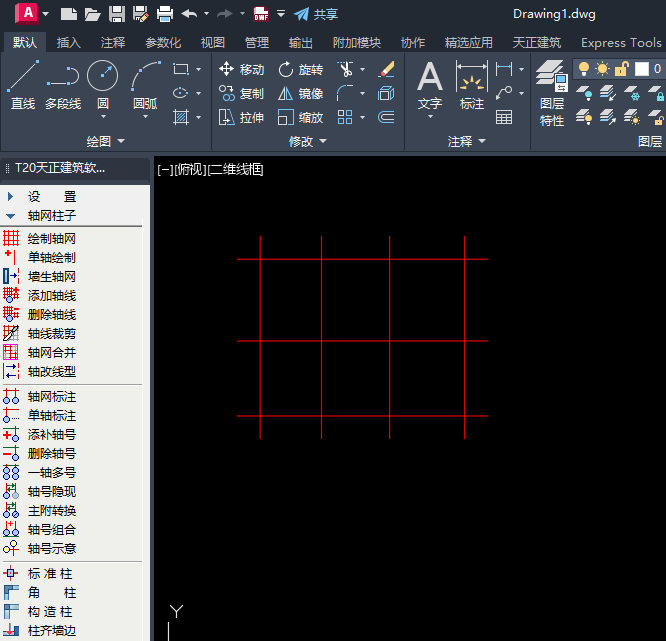
Task: Click the [-] viewport control
Action: pyautogui.click(x=165, y=170)
